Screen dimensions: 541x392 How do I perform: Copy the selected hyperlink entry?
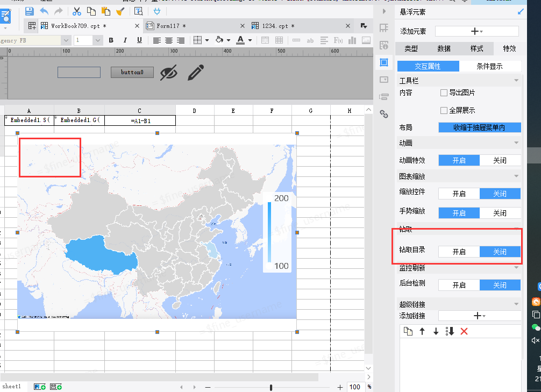pyautogui.click(x=408, y=332)
